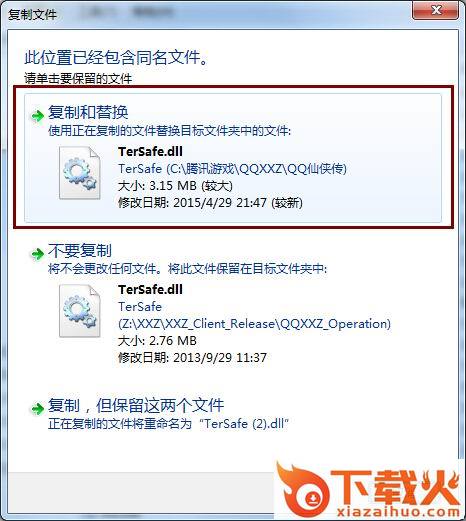Click green arrow beside 不要复制
466x521 pixels.
37,254
